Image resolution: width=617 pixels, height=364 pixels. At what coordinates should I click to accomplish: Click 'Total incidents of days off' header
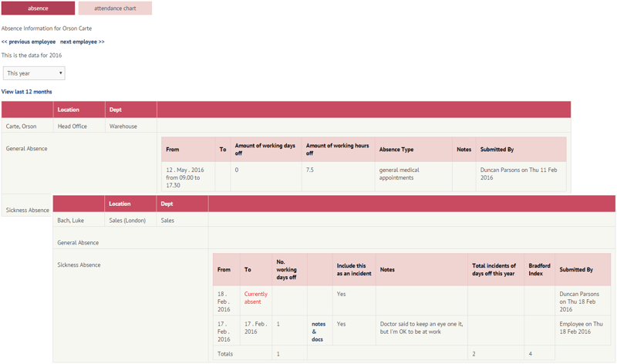tap(494, 270)
